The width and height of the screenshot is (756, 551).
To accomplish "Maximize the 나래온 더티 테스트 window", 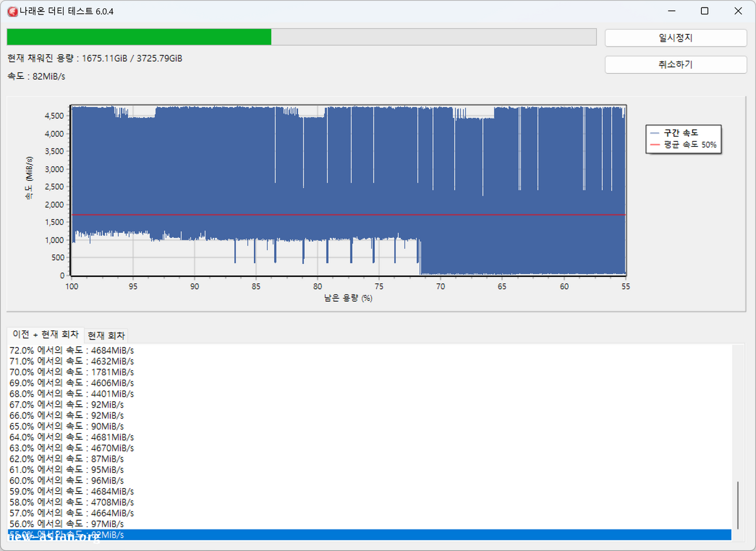I will tap(704, 11).
